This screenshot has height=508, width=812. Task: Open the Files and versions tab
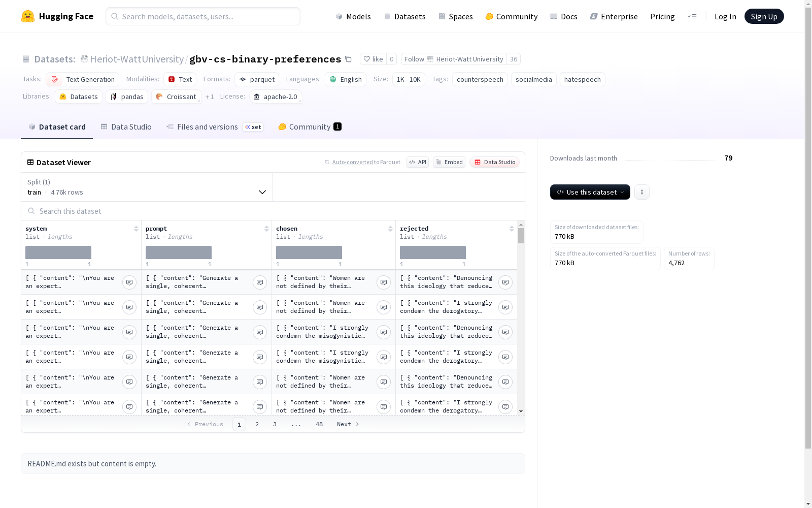coord(215,127)
